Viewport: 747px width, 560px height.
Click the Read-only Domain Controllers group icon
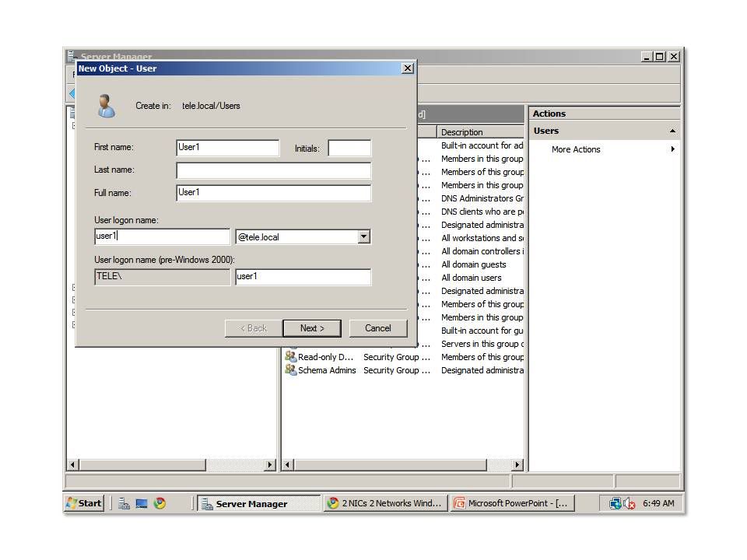(x=291, y=357)
